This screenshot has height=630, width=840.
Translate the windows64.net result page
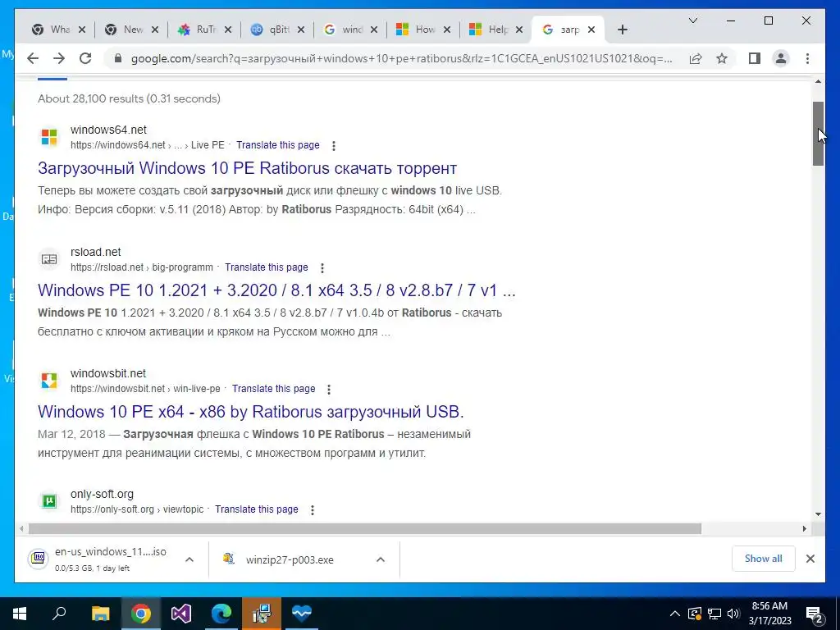(x=277, y=145)
